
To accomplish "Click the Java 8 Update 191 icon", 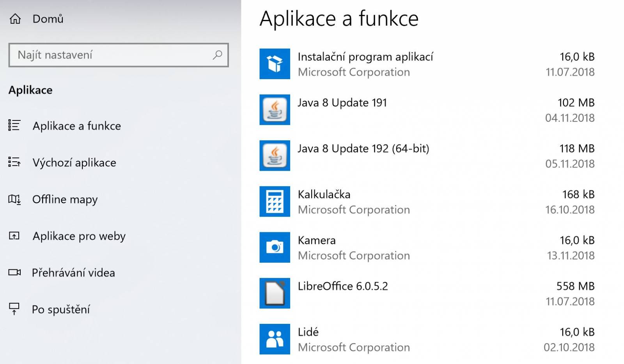I will 275,110.
